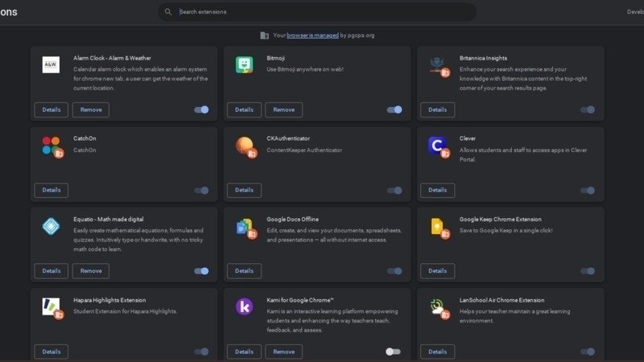This screenshot has height=362, width=644.
Task: Remove the Kami extension
Action: coord(284,352)
